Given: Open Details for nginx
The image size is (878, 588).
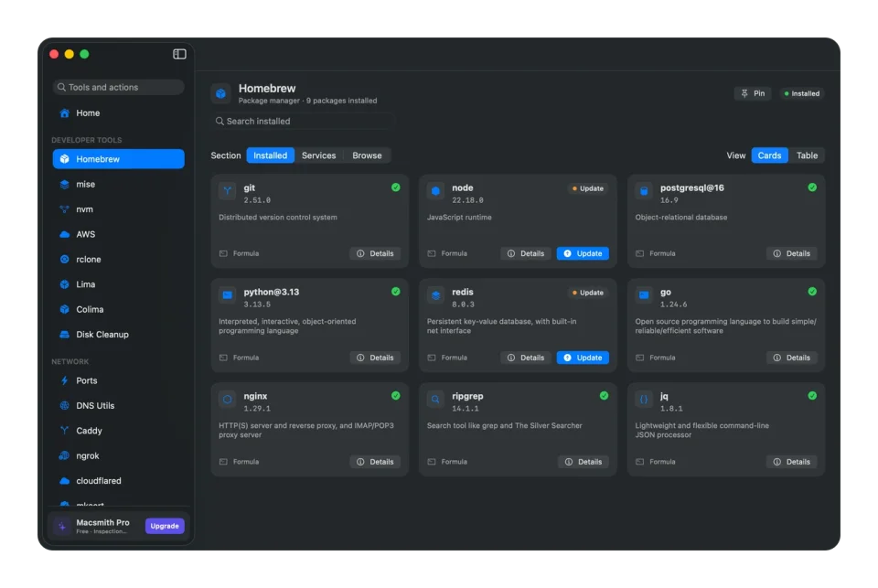Looking at the screenshot, I should [x=375, y=462].
